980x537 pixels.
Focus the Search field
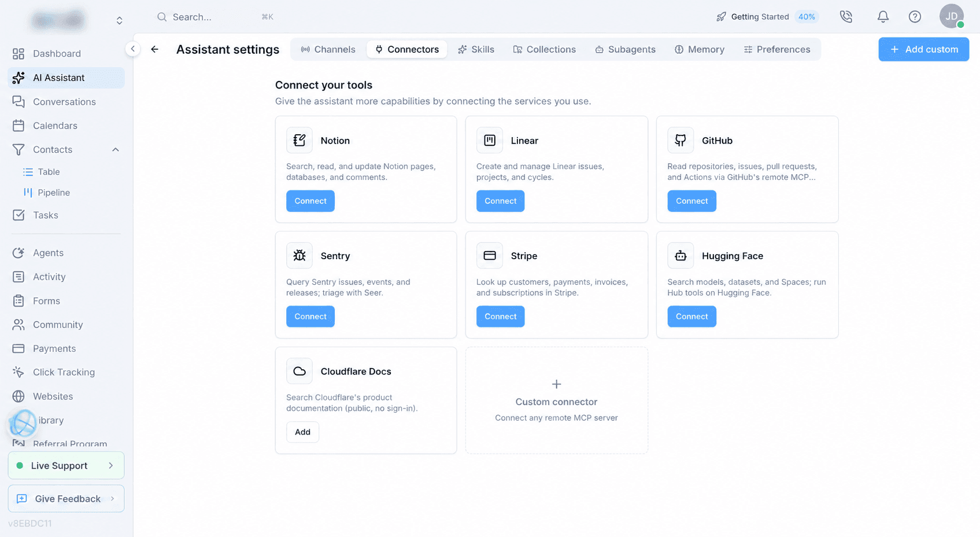pos(215,17)
